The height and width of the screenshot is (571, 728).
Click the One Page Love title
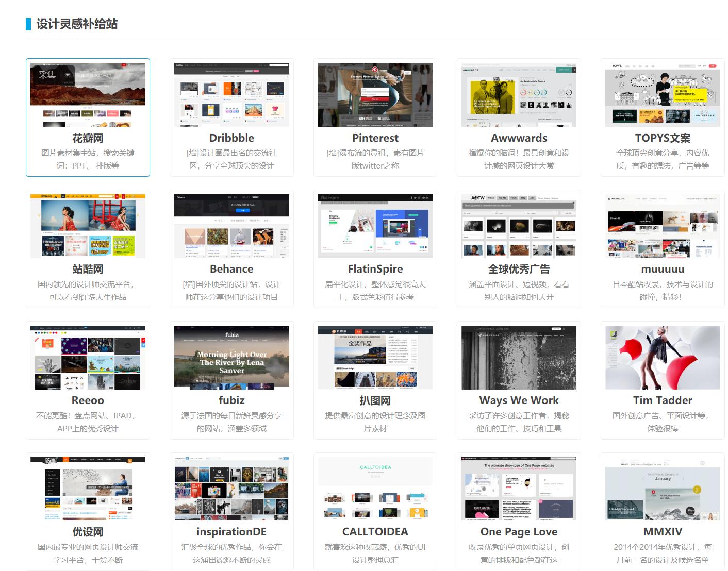(x=519, y=532)
